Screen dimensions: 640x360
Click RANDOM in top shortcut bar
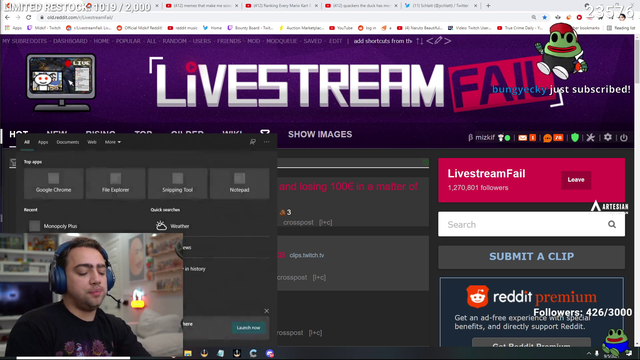pos(174,41)
